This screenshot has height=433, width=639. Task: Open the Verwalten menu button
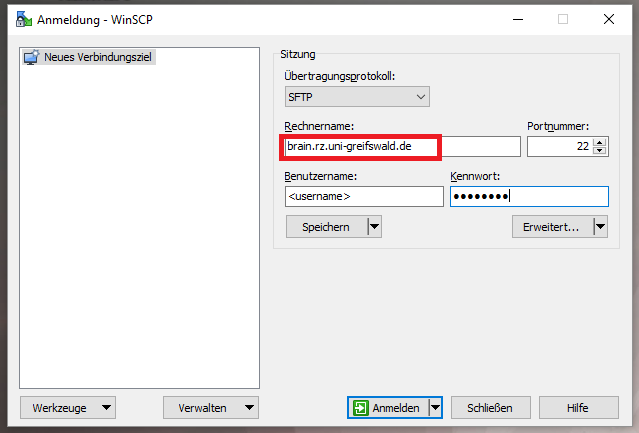[210, 408]
